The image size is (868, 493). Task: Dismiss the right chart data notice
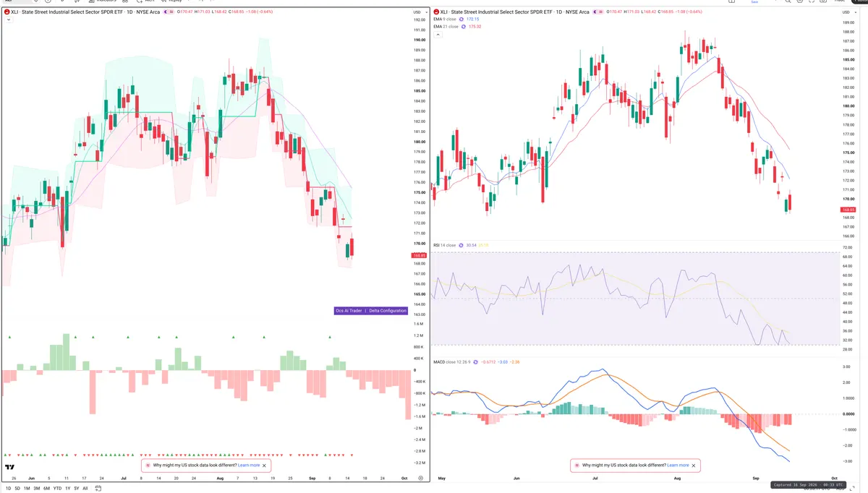(x=694, y=466)
